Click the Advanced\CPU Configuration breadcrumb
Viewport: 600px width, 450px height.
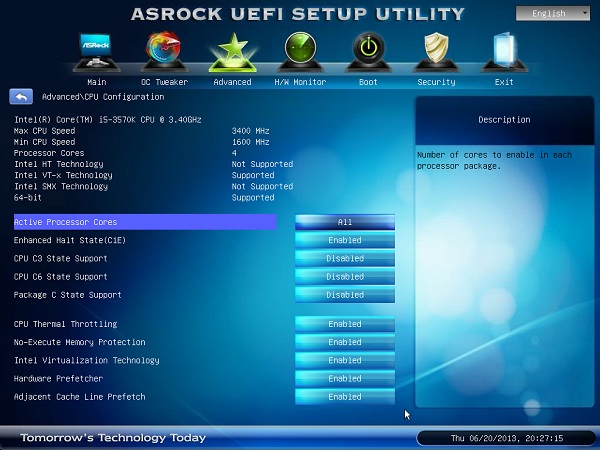103,97
